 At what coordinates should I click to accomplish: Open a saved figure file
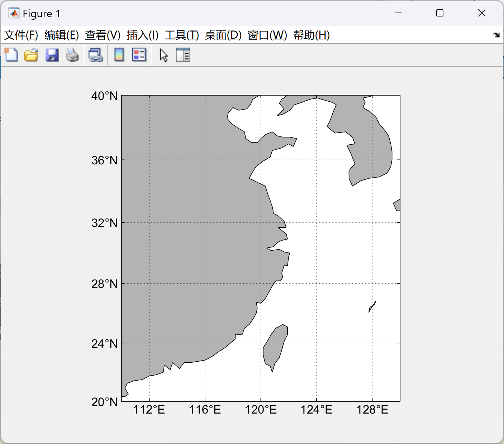(x=31, y=55)
